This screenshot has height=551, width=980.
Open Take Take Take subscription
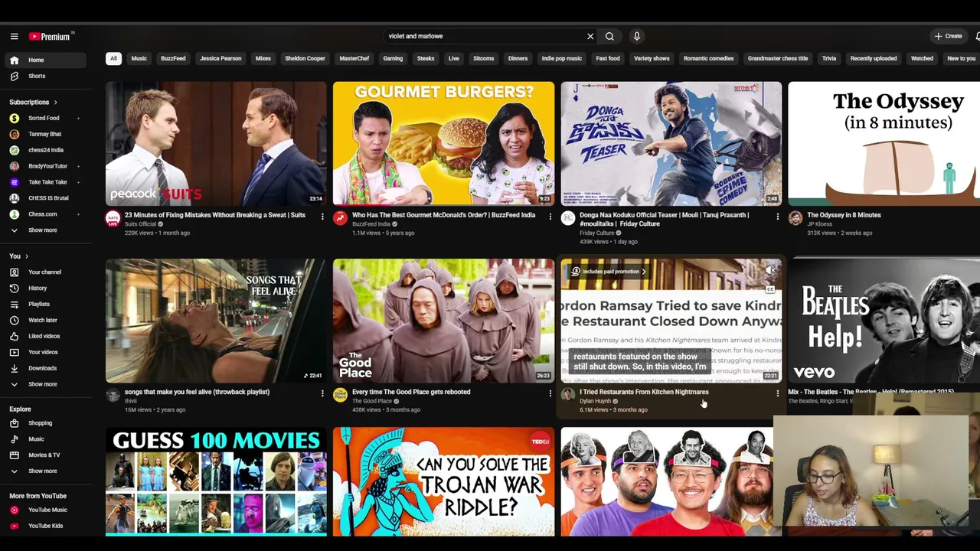(x=46, y=182)
